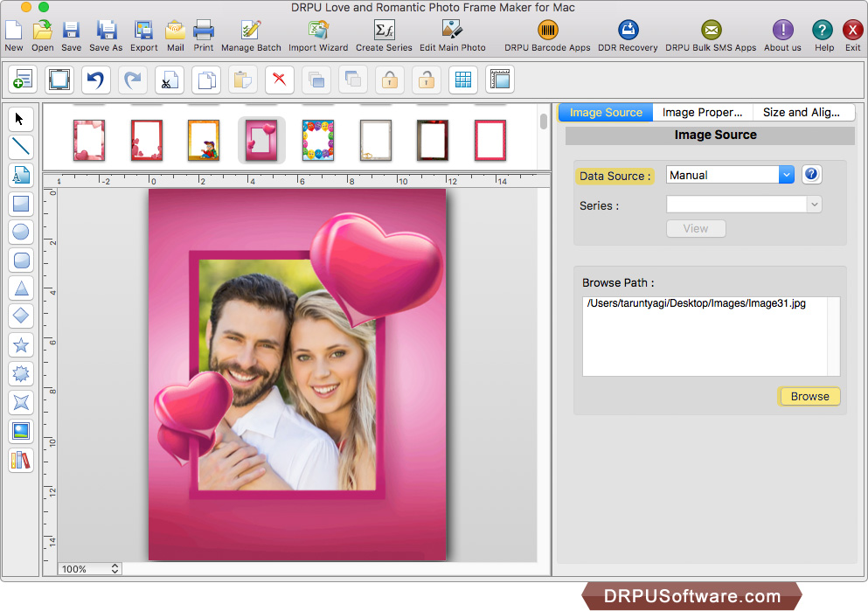Click the frame thumbnails scrollbar
868x611 pixels.
(544, 122)
